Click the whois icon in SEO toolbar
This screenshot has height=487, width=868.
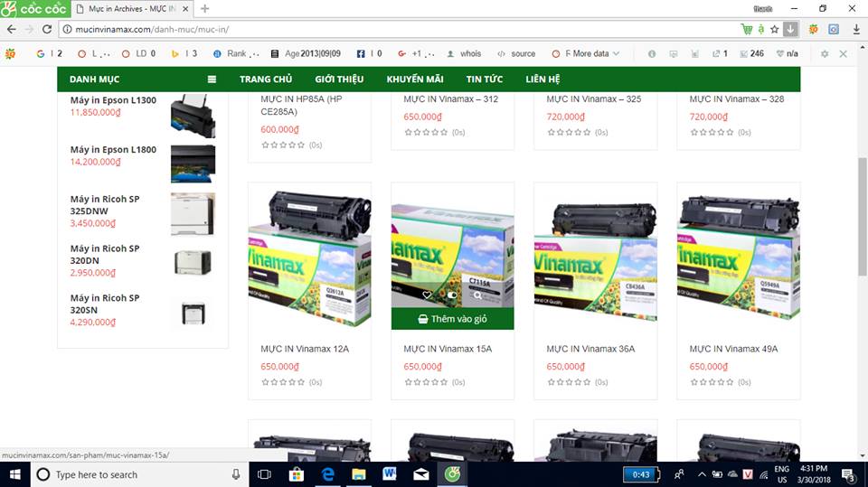tap(465, 54)
